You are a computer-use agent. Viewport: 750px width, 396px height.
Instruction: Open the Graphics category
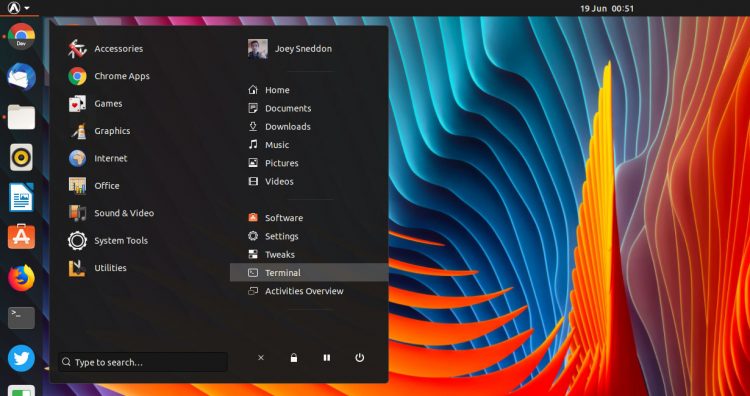(99, 131)
